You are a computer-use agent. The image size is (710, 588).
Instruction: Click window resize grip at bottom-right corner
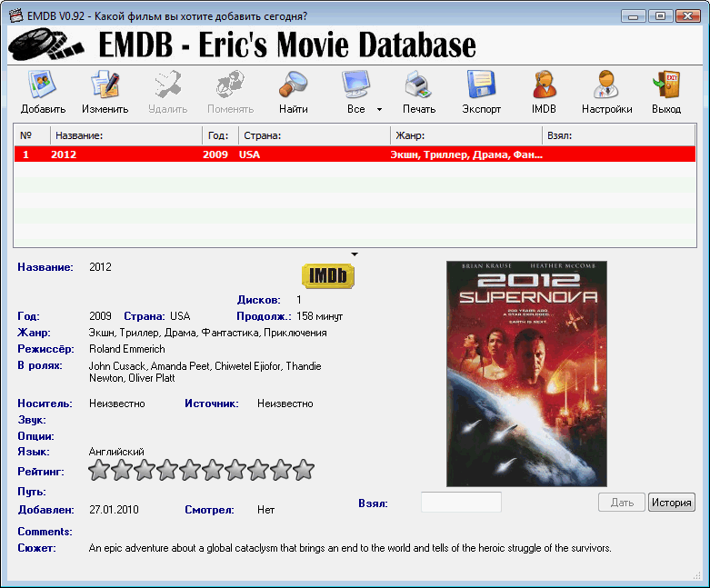(x=697, y=576)
